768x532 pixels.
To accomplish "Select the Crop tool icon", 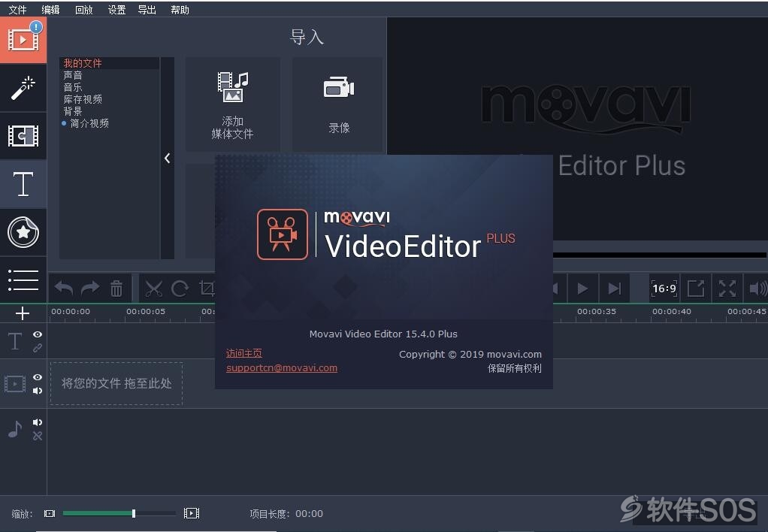I will coord(207,288).
